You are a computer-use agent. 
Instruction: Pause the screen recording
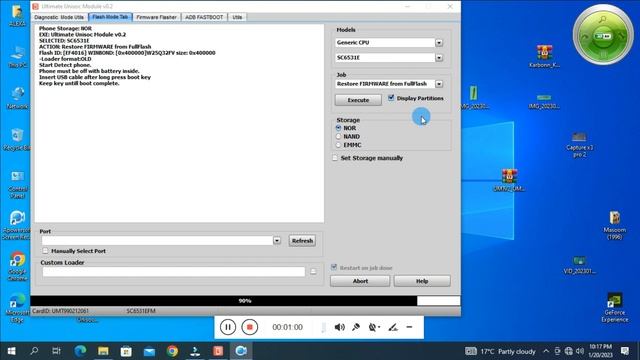pyautogui.click(x=228, y=327)
